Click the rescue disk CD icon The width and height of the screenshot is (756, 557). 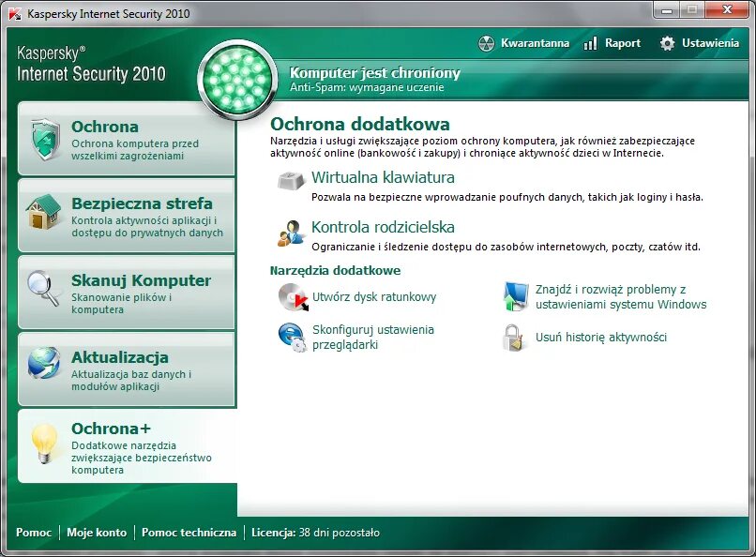(x=293, y=297)
